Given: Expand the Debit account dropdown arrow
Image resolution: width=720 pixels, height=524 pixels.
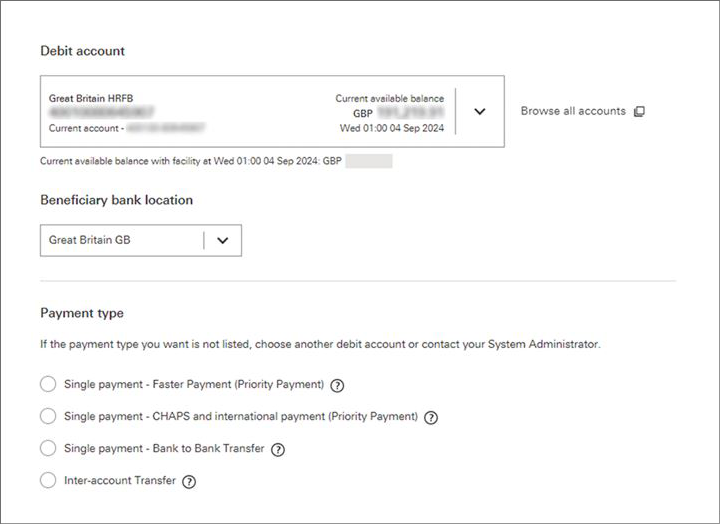Looking at the screenshot, I should [x=479, y=112].
